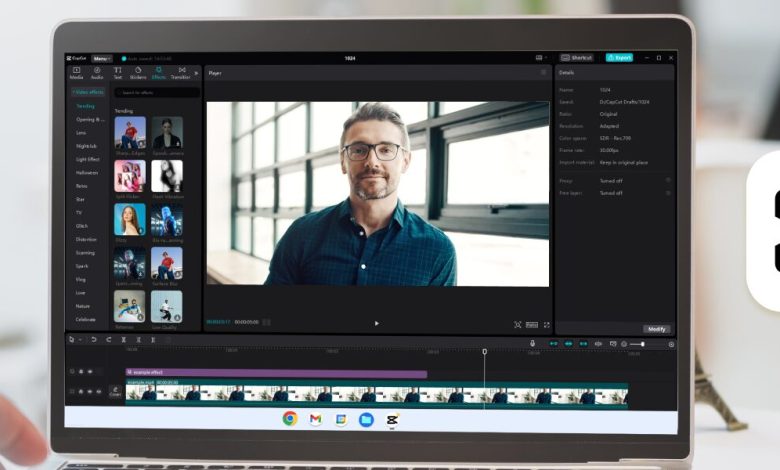Select the Glitch effects category
Viewport: 780px width, 470px height.
click(x=82, y=226)
